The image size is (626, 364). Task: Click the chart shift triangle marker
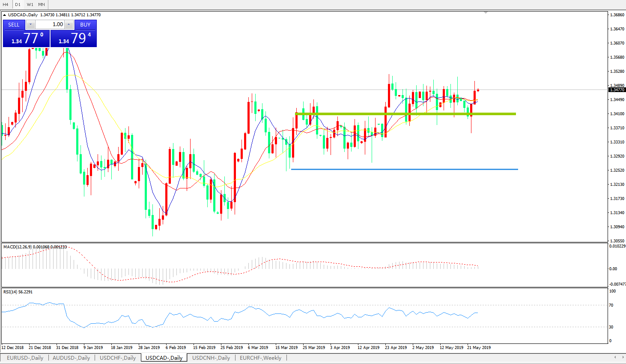click(x=486, y=13)
